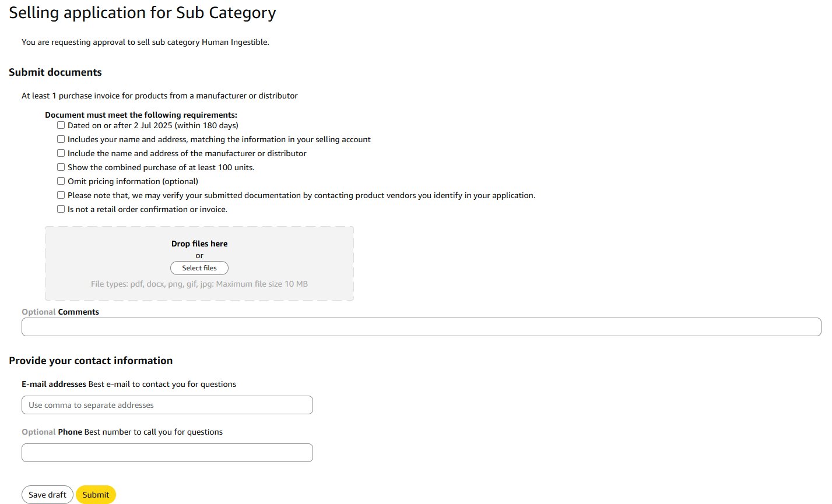The height and width of the screenshot is (504, 832).
Task: Click Save draft
Action: click(x=47, y=494)
